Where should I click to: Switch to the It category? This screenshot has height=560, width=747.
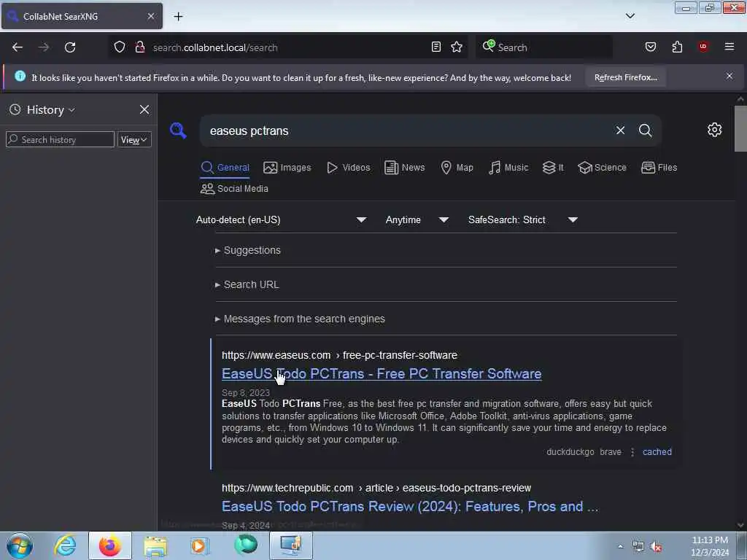tap(553, 168)
